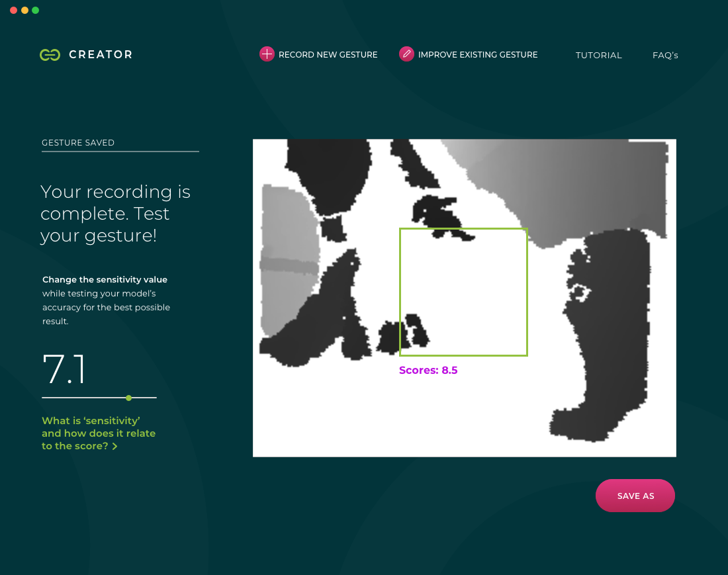Open the FAQ's page

pos(665,55)
